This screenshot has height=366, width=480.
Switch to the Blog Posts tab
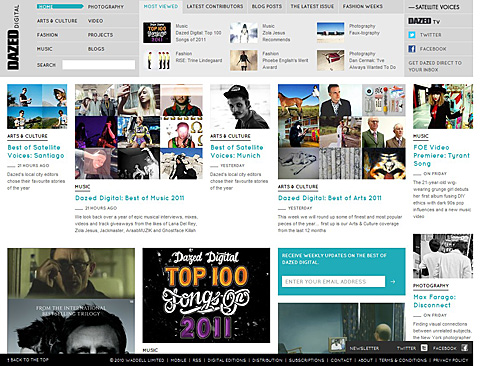[x=267, y=6]
